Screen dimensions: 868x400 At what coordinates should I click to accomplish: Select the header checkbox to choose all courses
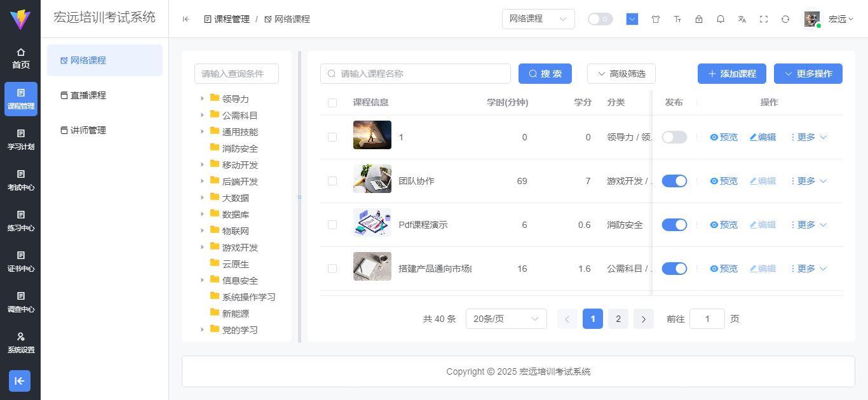332,102
